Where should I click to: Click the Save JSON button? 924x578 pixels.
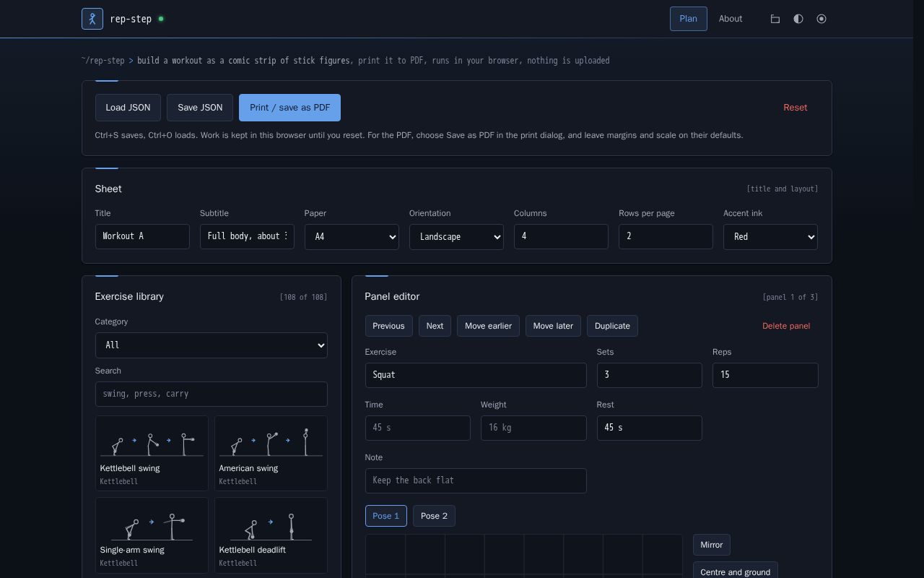(200, 108)
